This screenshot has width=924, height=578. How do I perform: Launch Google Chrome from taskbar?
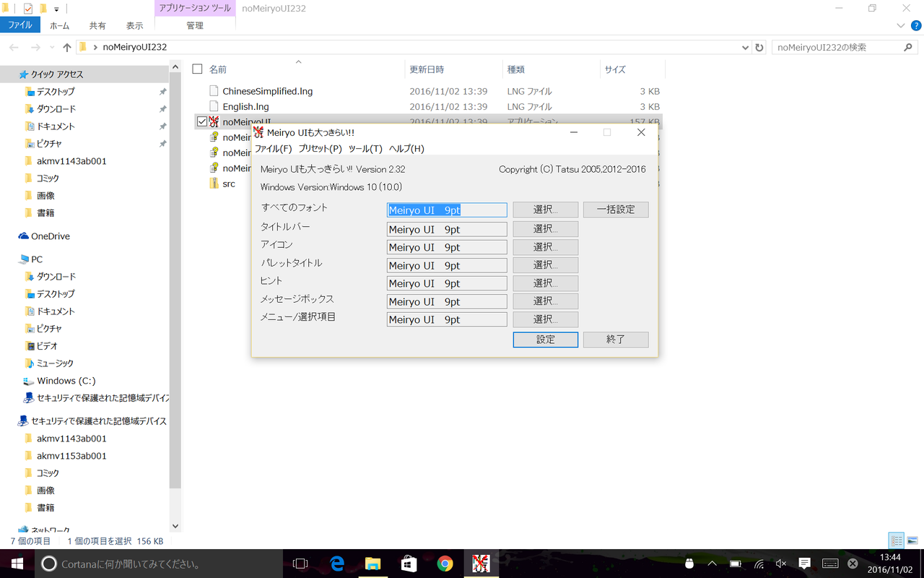click(445, 564)
